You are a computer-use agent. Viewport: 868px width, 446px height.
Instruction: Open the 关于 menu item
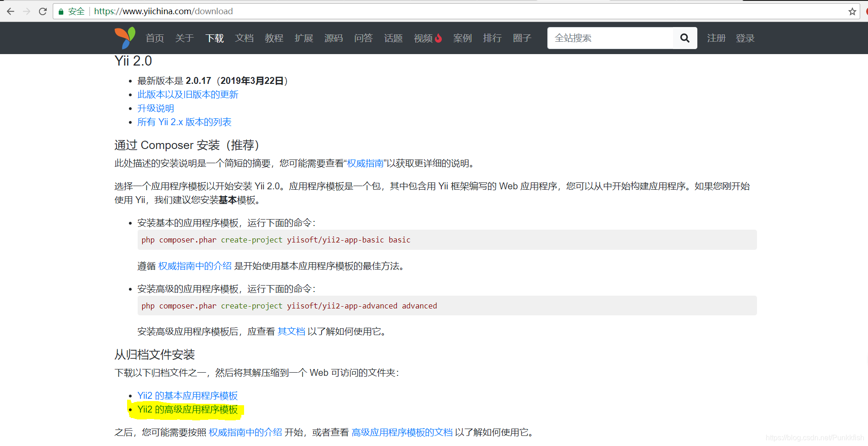point(184,38)
